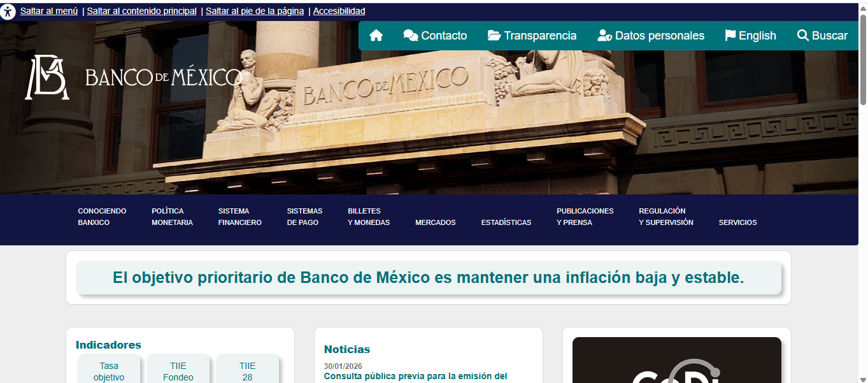The height and width of the screenshot is (383, 868).
Task: Open the Conociendo Banxico menu
Action: [x=102, y=217]
